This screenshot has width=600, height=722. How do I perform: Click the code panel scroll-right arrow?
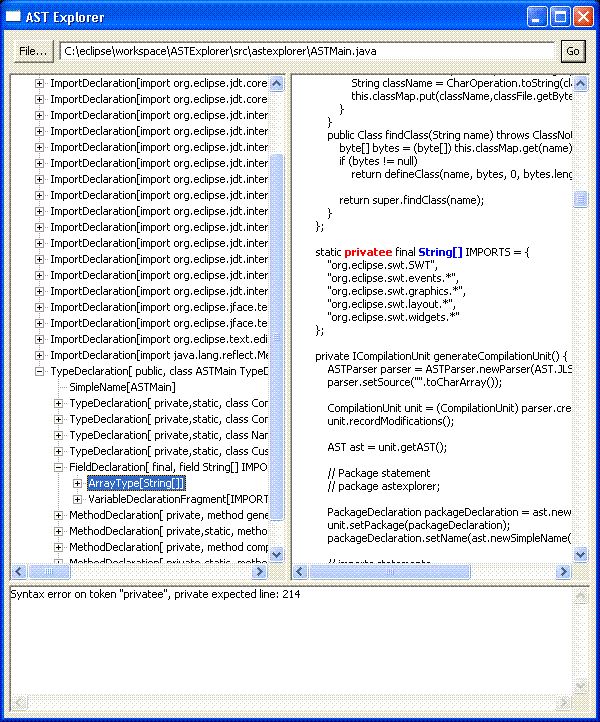(x=563, y=572)
